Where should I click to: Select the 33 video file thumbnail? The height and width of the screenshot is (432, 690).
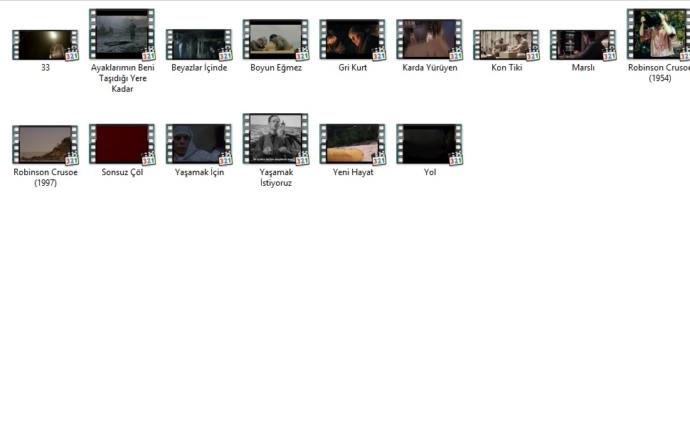(x=45, y=45)
